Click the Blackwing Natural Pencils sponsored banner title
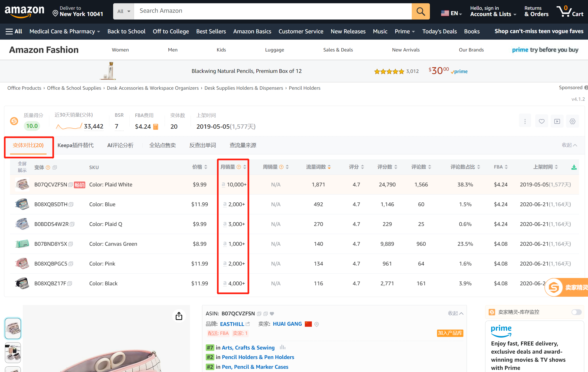Viewport: 588px width, 372px height. (x=246, y=71)
